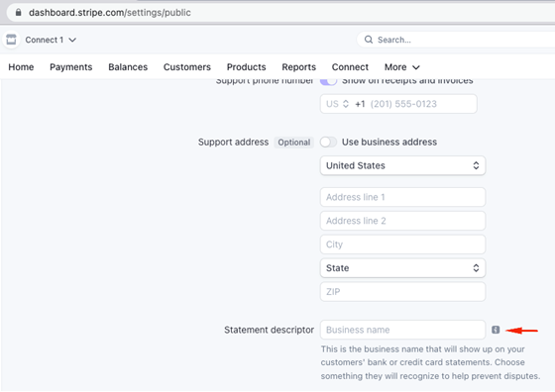Click the icon beside Statement descriptor field

496,330
